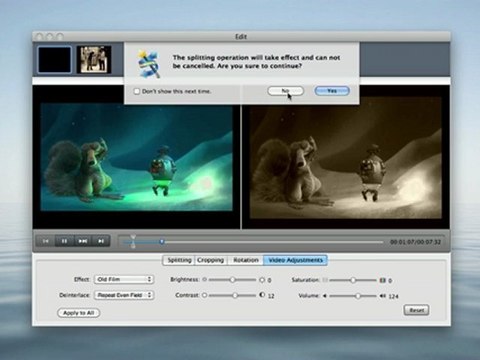
Task: Pause the video preview
Action: coord(64,241)
